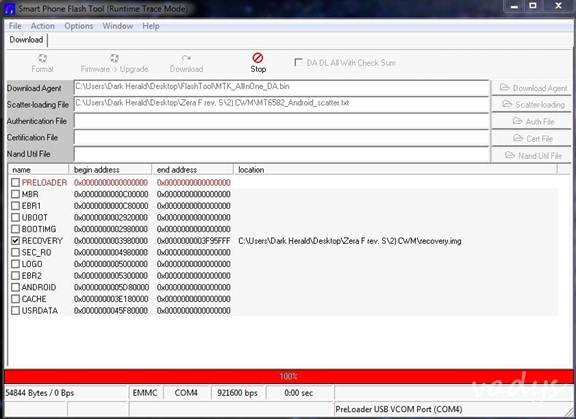Viewport: 576px width, 419px height.
Task: Check the CACHE partition checkbox
Action: (x=15, y=299)
